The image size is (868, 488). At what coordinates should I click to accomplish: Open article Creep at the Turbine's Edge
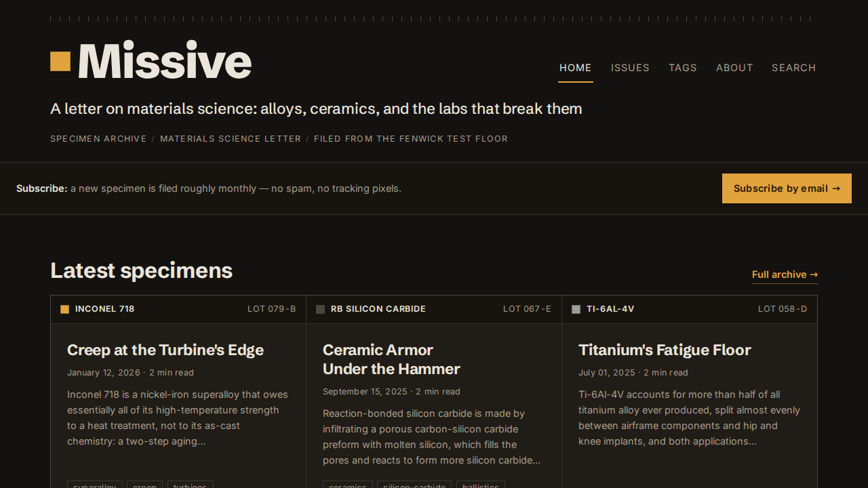[165, 350]
